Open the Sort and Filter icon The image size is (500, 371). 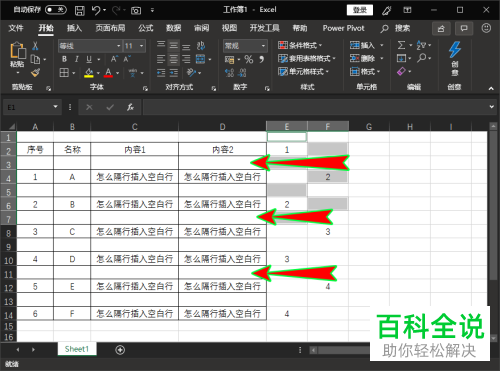click(x=421, y=45)
